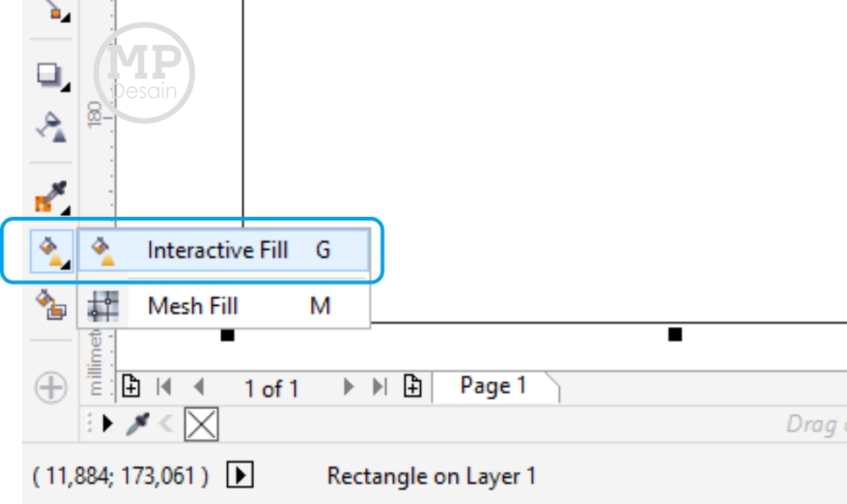Click the bottom-left rectangle selection handle
This screenshot has height=504, width=847.
[227, 335]
